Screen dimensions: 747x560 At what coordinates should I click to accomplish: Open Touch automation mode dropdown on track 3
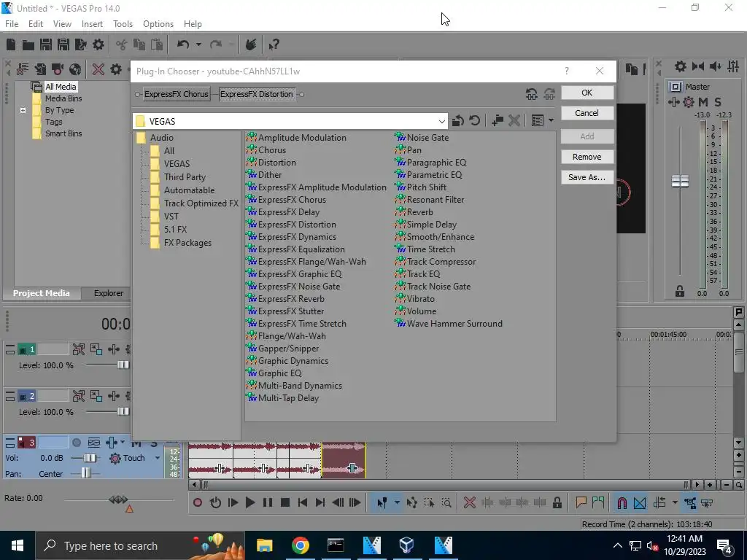(158, 458)
